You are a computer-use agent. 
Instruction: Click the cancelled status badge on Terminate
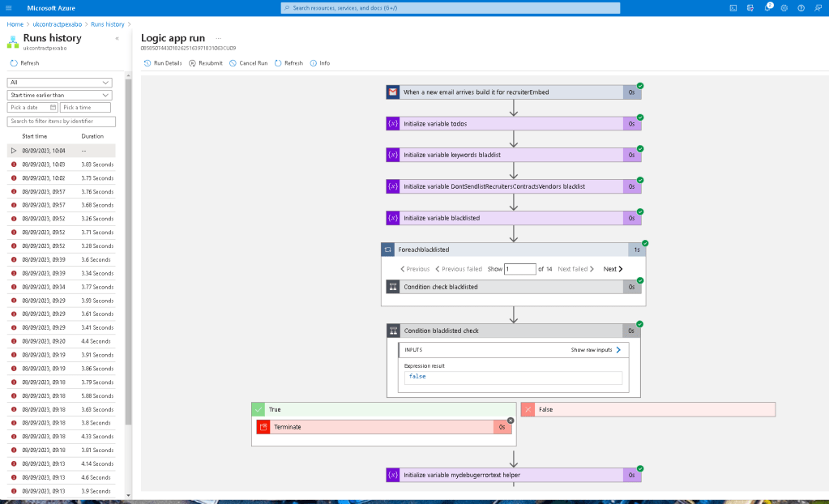(511, 421)
